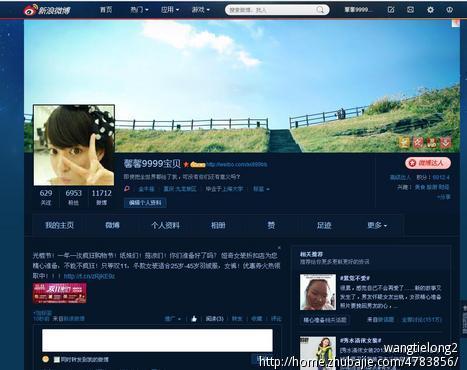
Task: Open the weibo.com profile URL link
Action: pos(237,164)
